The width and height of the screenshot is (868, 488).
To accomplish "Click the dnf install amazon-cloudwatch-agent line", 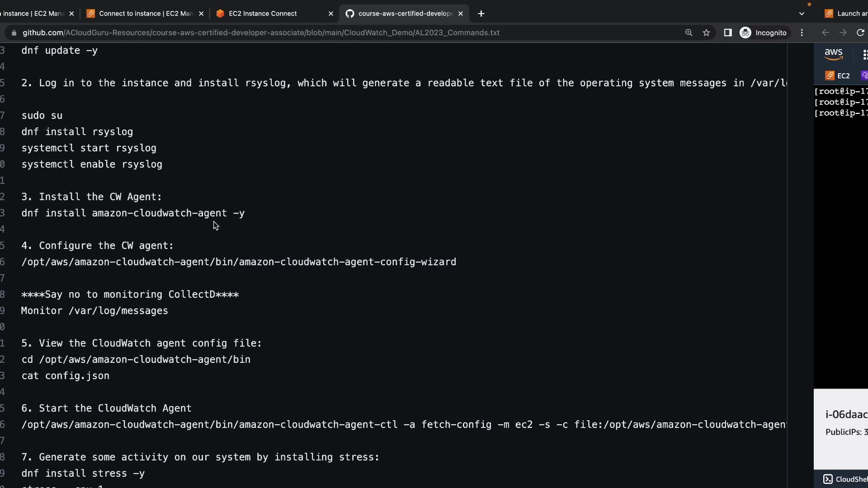I will (133, 213).
